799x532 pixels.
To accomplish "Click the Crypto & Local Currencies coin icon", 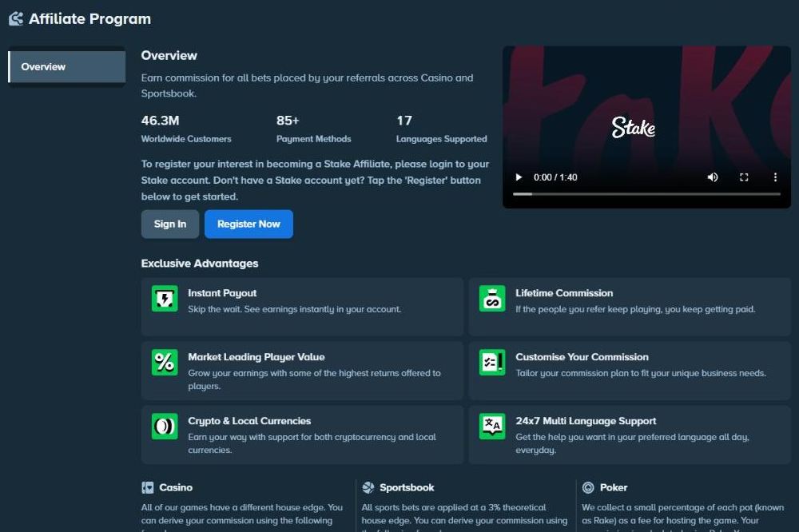I will [x=165, y=426].
